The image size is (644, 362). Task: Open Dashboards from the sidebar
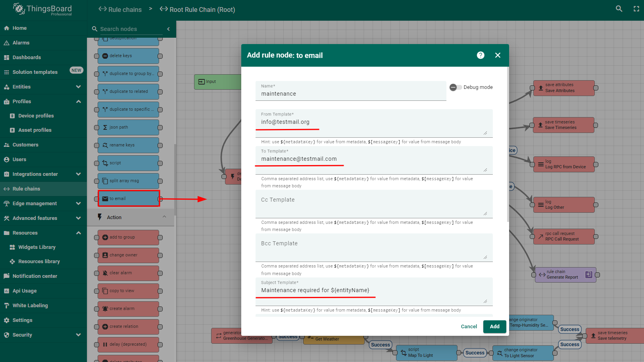tap(27, 58)
